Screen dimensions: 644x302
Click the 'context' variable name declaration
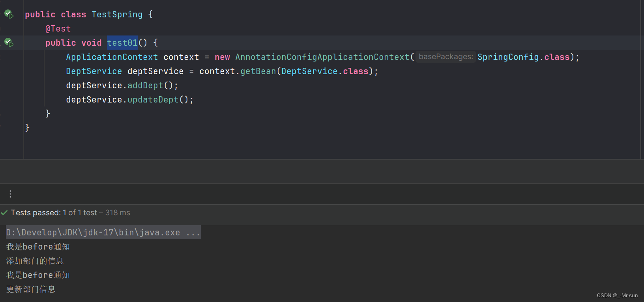(181, 57)
